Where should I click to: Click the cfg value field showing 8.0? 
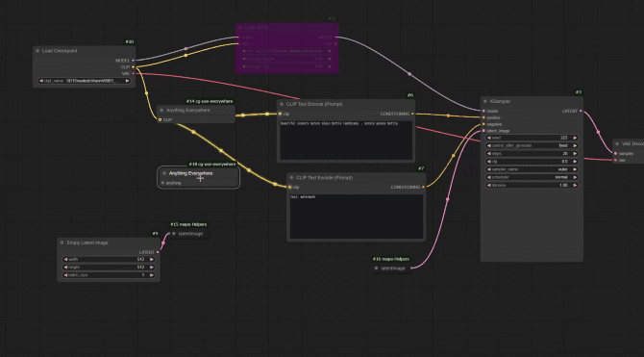pyautogui.click(x=532, y=162)
